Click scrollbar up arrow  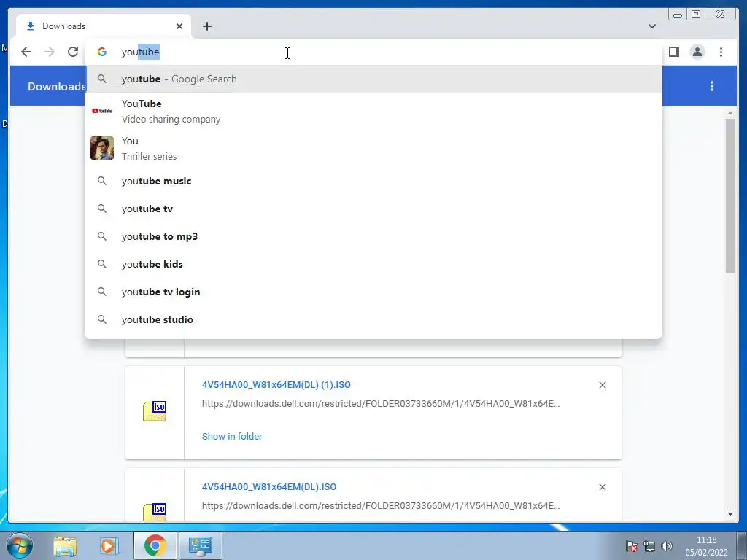click(730, 113)
